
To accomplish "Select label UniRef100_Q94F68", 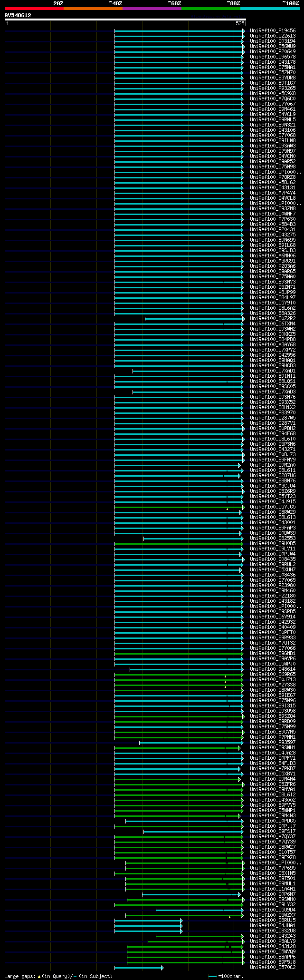I will (273, 433).
